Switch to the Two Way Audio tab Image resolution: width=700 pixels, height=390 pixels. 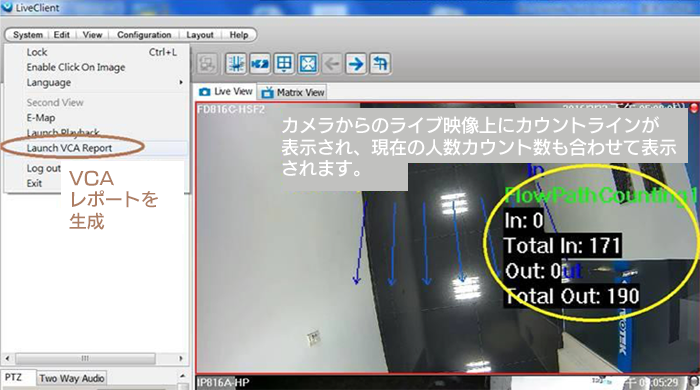click(71, 378)
